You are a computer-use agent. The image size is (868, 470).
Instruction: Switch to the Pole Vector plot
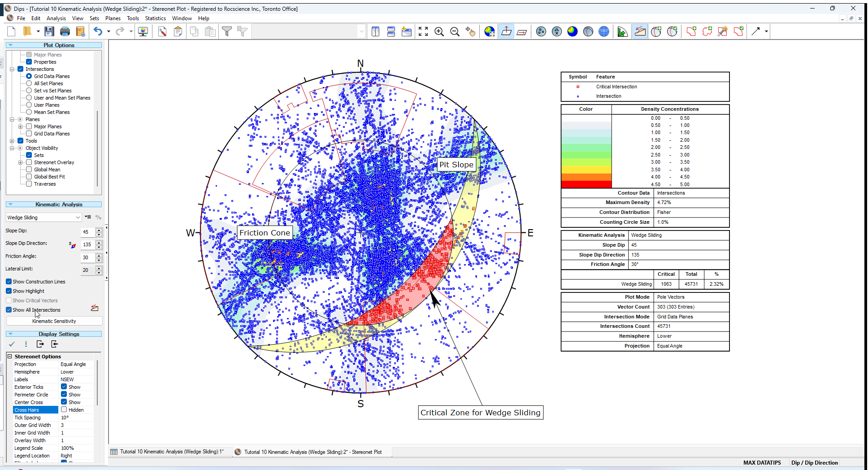click(540, 31)
